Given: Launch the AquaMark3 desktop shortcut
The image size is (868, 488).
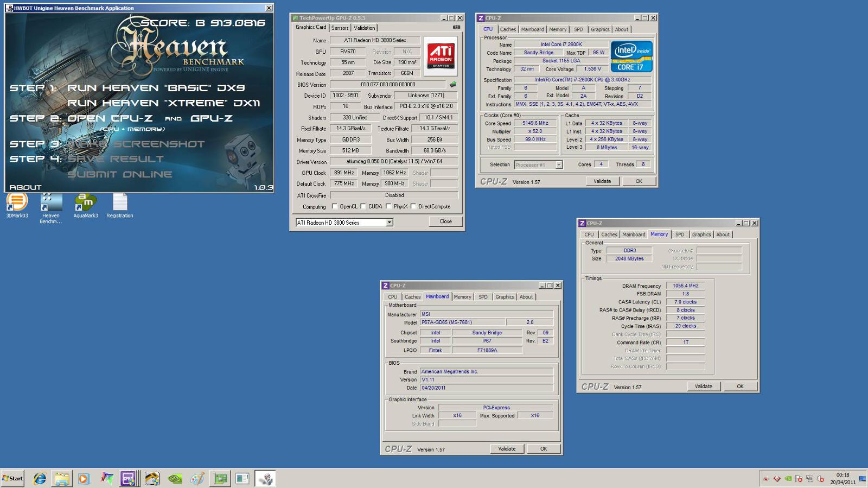Looking at the screenshot, I should tap(86, 205).
